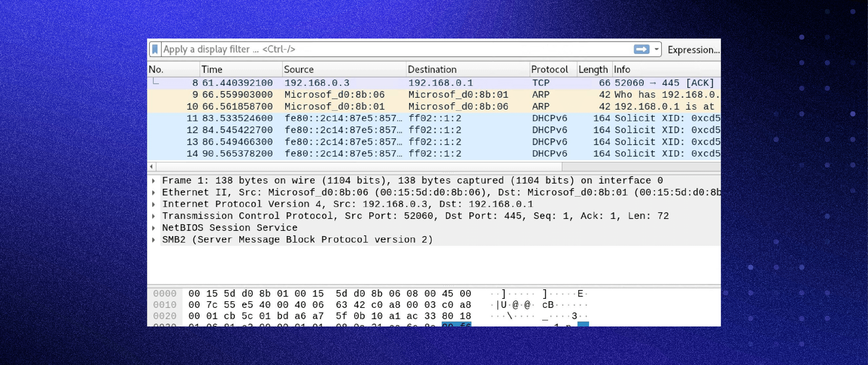The image size is (868, 365).
Task: Click the Destination column header
Action: coord(432,69)
